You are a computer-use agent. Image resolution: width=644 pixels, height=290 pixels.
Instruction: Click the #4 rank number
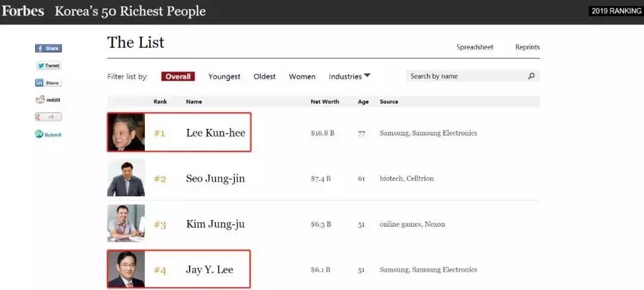click(x=160, y=270)
